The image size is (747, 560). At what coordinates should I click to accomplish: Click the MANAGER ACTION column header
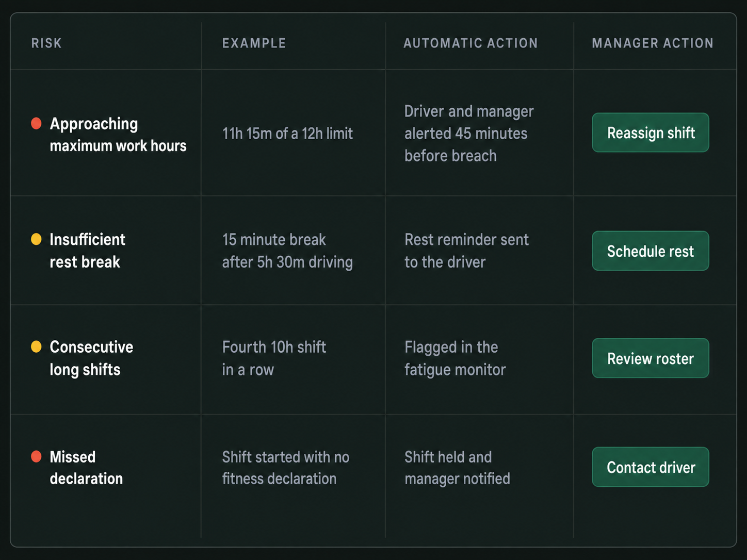[x=653, y=43]
